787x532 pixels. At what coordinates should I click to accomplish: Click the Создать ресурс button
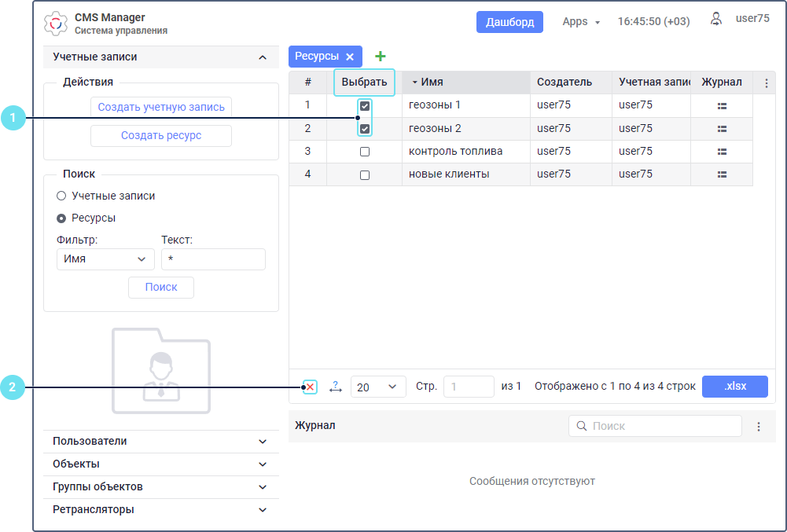(x=161, y=136)
